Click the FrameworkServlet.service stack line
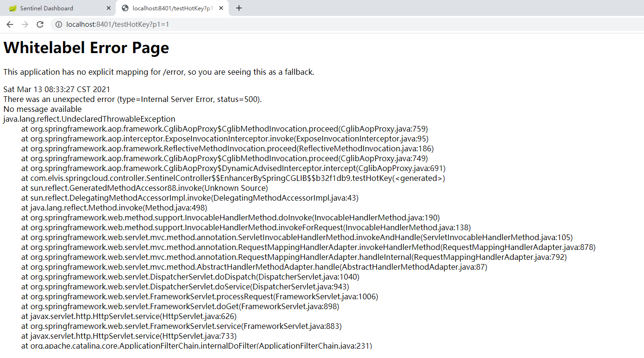644x358 pixels. coord(182,326)
